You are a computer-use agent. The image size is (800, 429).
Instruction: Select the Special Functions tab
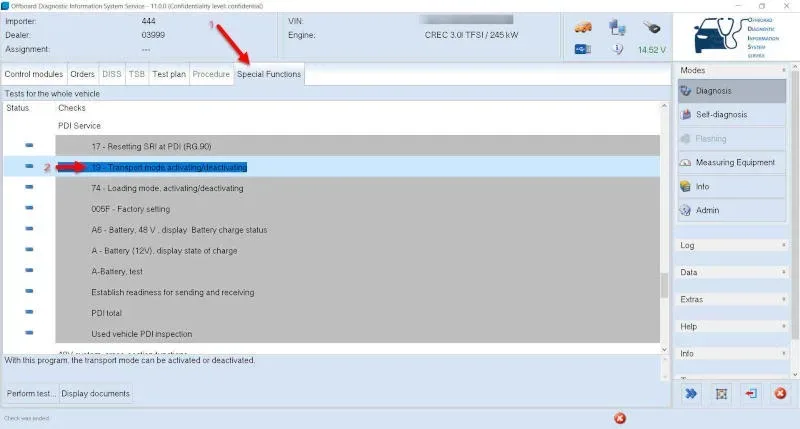(269, 74)
